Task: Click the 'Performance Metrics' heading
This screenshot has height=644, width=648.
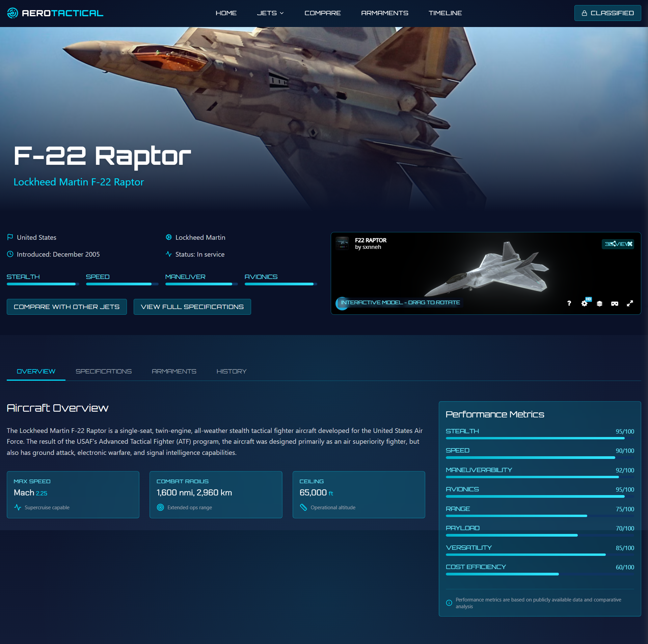Action: [x=495, y=414]
